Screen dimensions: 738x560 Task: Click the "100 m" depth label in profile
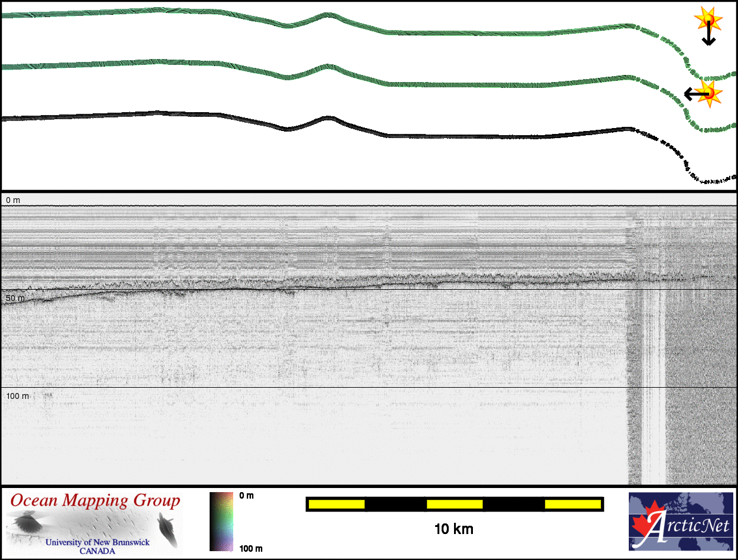pyautogui.click(x=18, y=395)
